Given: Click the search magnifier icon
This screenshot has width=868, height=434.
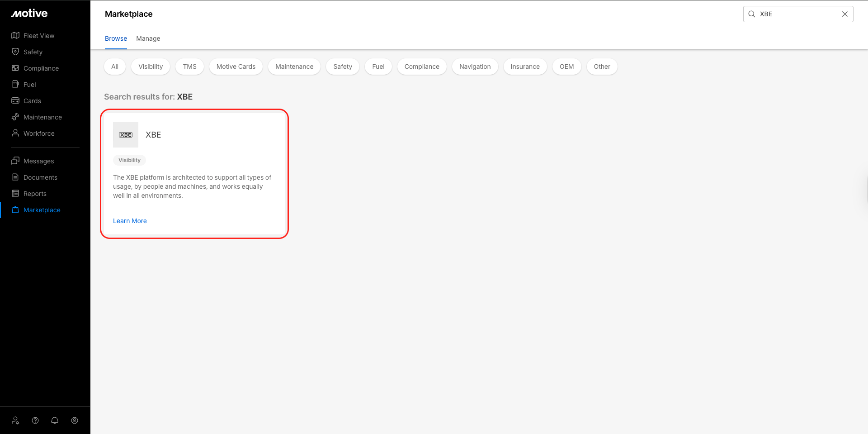Looking at the screenshot, I should tap(752, 14).
